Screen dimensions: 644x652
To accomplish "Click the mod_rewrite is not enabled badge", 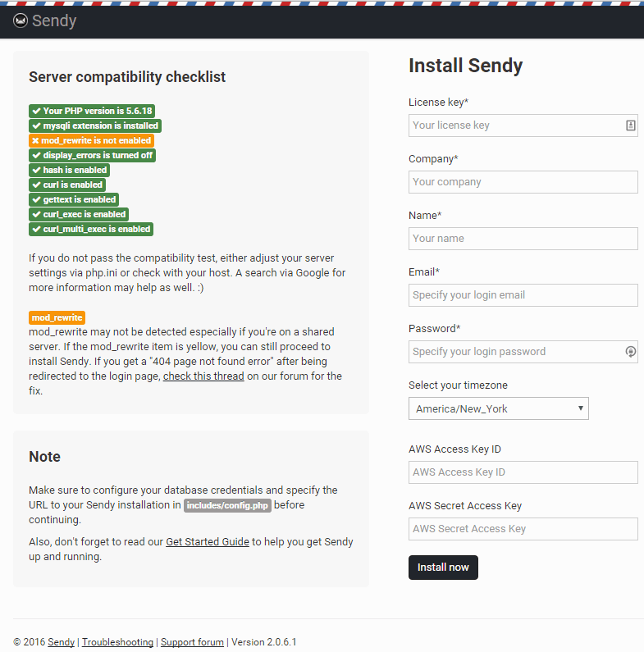I will coord(92,140).
